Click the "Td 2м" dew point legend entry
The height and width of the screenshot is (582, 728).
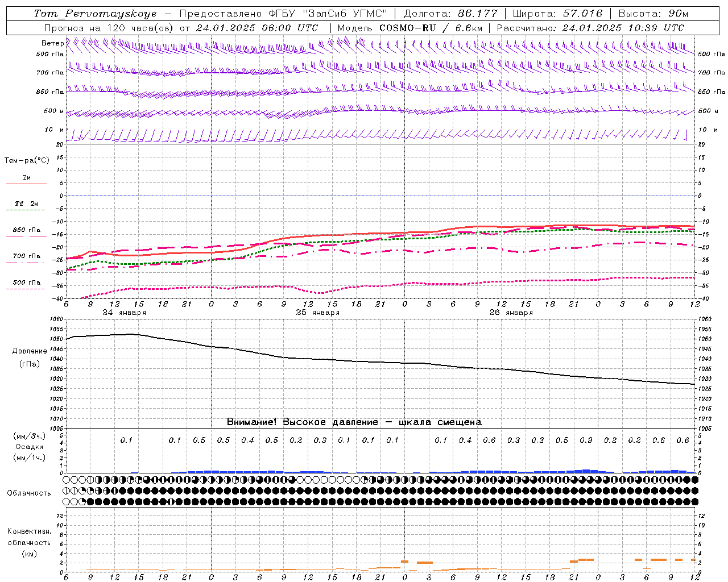point(27,203)
